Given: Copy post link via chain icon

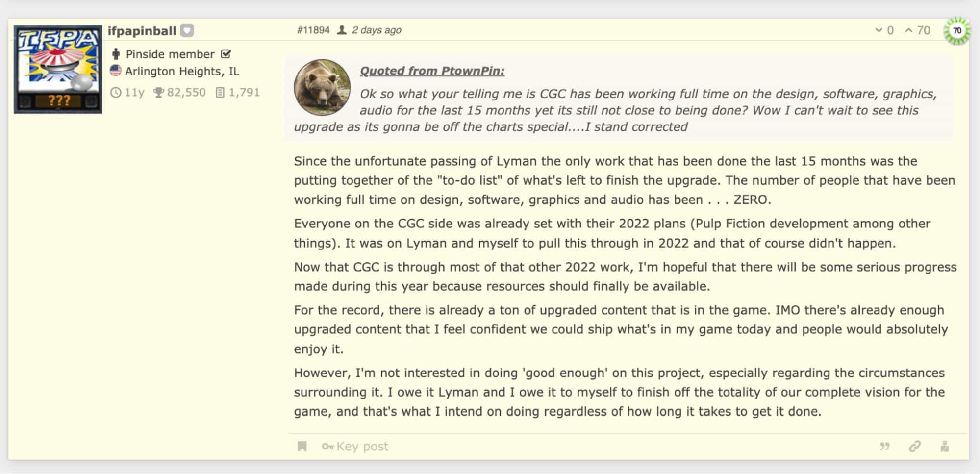Looking at the screenshot, I should (914, 447).
